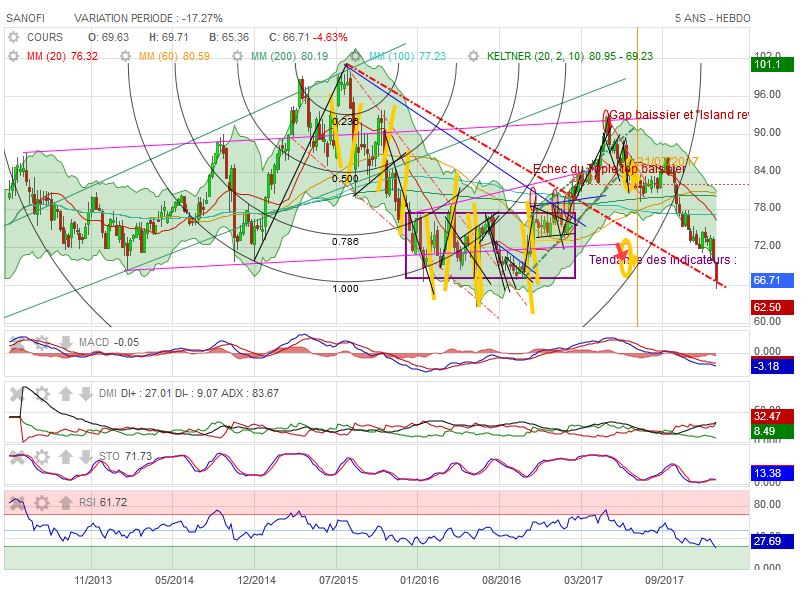Click the 'Echec du Triple top baissier' annotation
This screenshot has width=808, height=593.
pyautogui.click(x=610, y=168)
